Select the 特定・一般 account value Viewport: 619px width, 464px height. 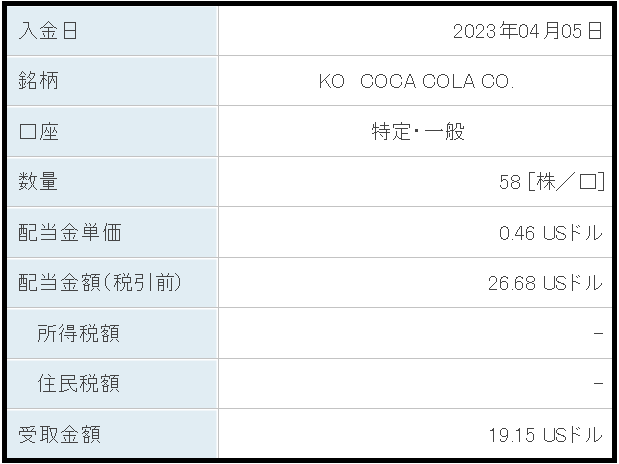coord(418,131)
